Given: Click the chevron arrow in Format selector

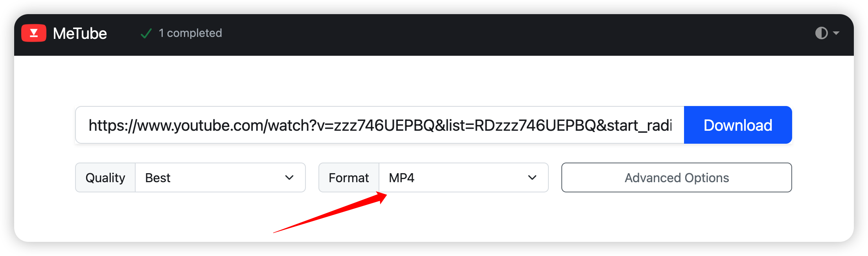Looking at the screenshot, I should click(x=532, y=177).
